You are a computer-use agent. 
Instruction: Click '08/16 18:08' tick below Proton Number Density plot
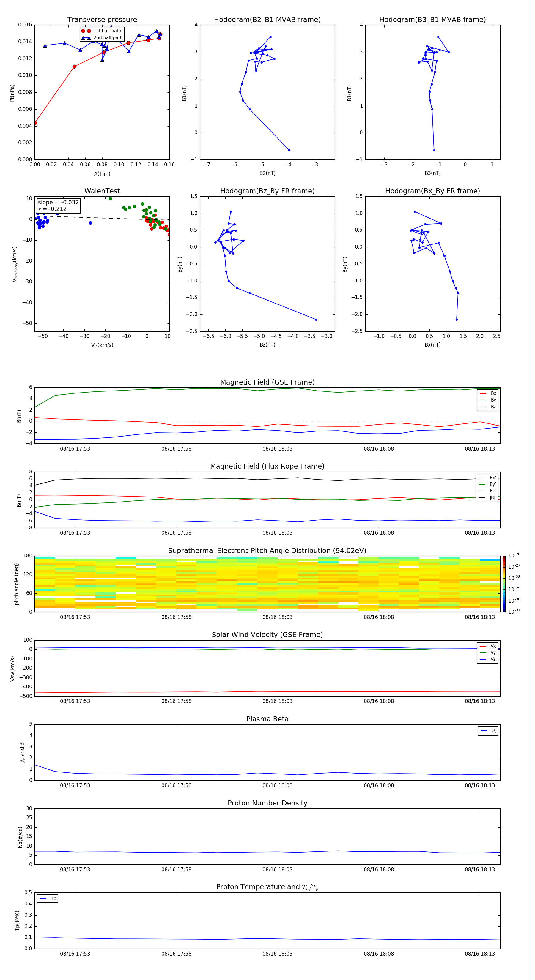(378, 870)
